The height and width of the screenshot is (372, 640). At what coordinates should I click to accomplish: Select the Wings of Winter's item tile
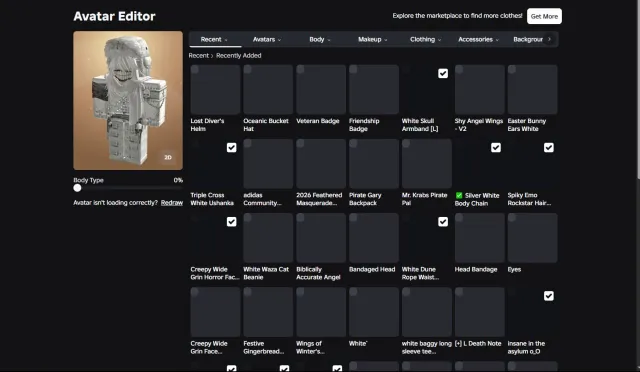[321, 312]
